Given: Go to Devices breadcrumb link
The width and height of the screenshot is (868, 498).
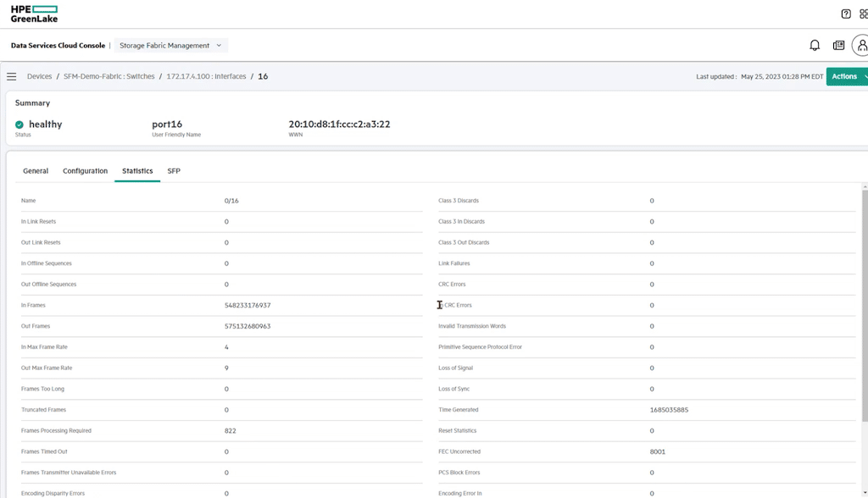Looking at the screenshot, I should [39, 76].
